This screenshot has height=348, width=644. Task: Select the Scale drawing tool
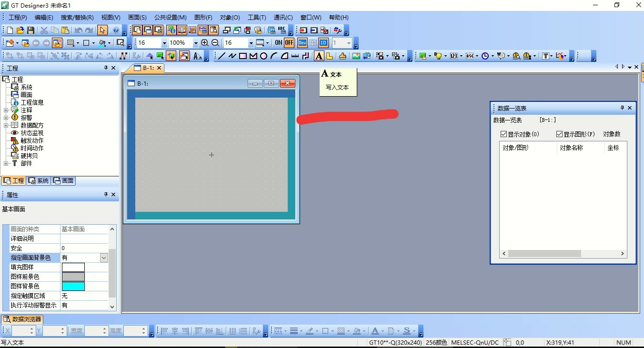click(295, 56)
